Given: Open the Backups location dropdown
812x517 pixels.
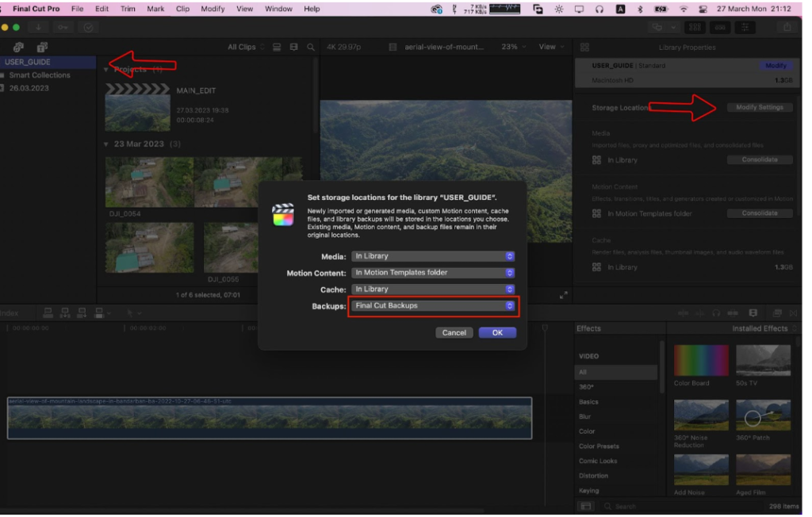Looking at the screenshot, I should click(433, 305).
